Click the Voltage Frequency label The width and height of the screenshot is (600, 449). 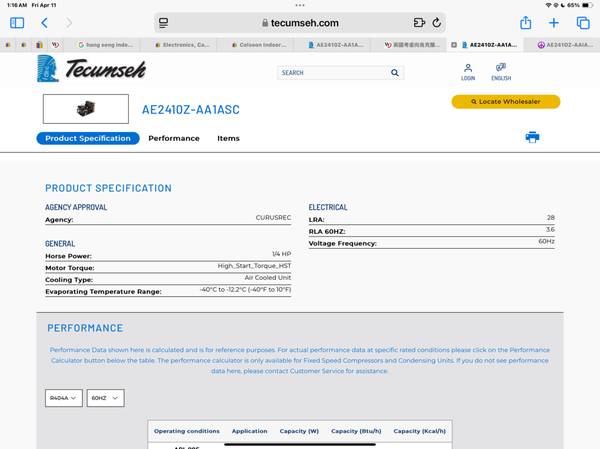[342, 243]
